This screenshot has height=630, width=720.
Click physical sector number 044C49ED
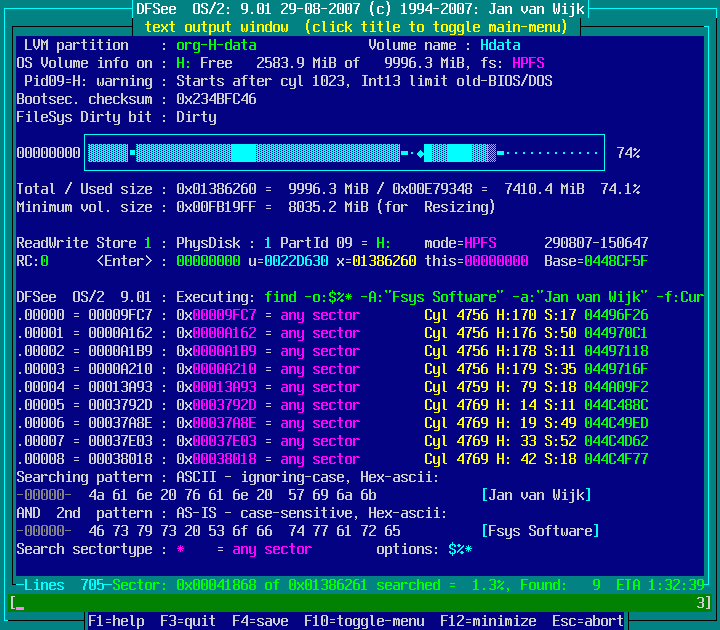click(x=616, y=423)
